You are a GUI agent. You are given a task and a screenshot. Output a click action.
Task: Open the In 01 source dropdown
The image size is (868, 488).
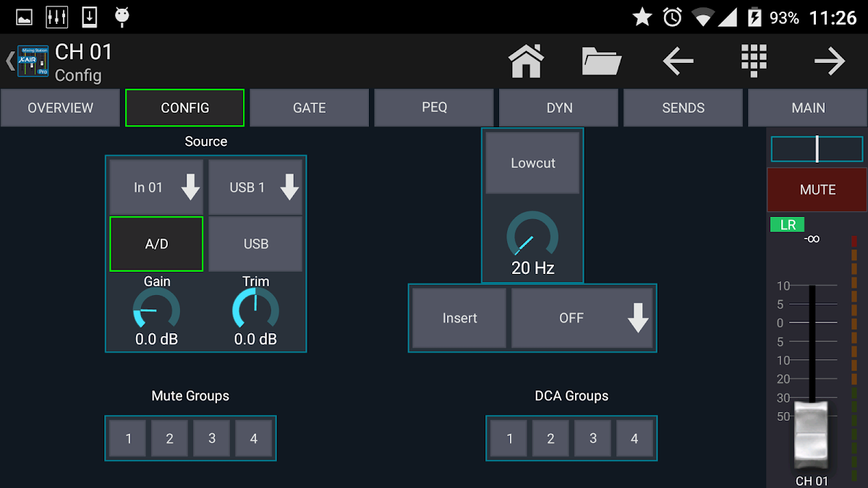point(156,188)
